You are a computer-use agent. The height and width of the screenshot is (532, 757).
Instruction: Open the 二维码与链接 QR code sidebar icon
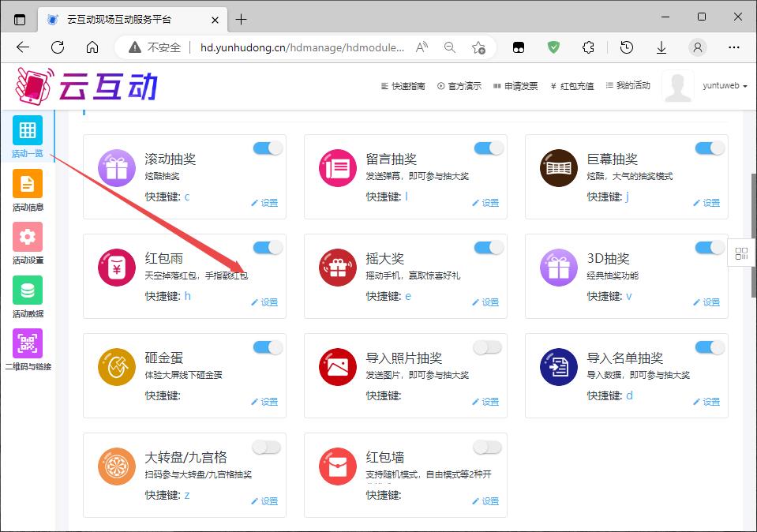pos(28,344)
